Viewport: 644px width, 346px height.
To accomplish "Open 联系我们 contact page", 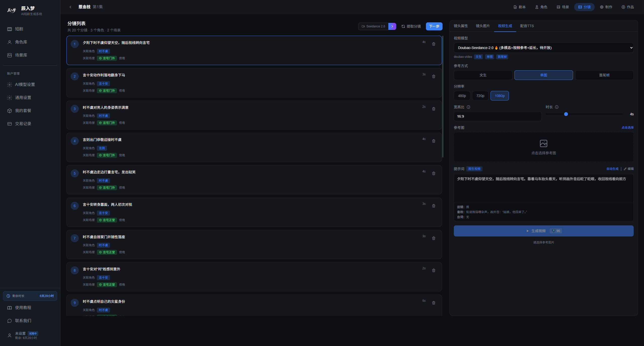I will [x=30, y=321].
